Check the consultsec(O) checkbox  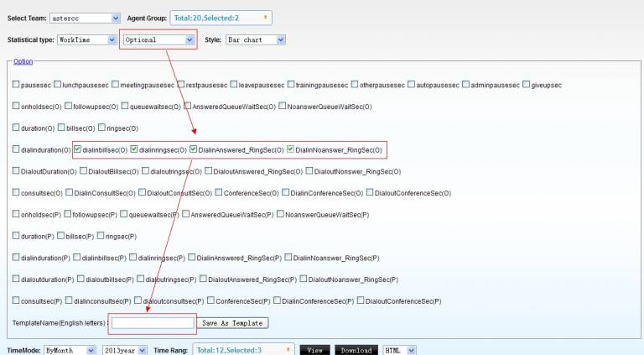point(16,192)
